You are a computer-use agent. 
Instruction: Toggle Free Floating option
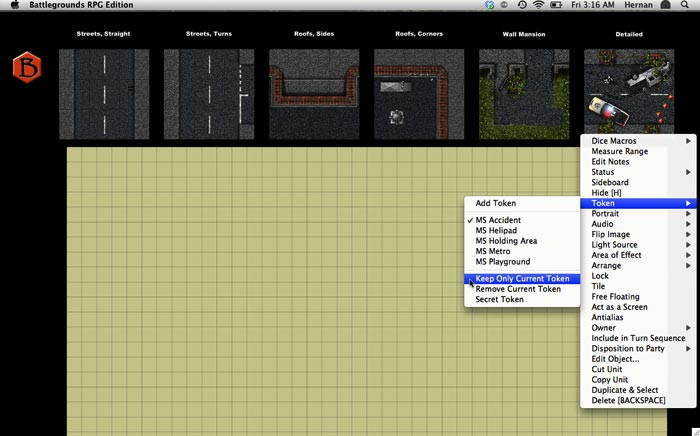click(638, 297)
